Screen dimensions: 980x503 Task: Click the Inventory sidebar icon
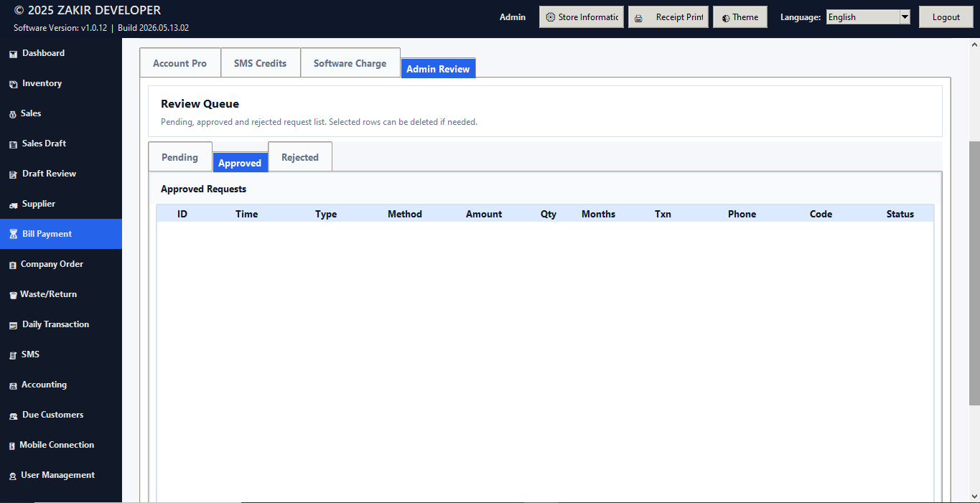[13, 84]
